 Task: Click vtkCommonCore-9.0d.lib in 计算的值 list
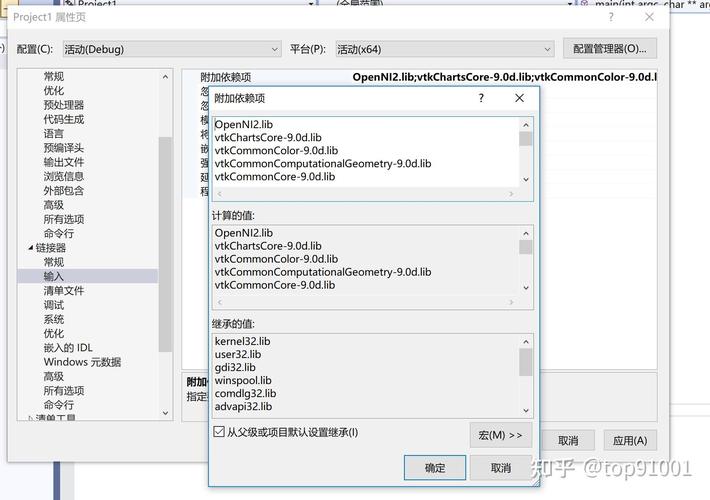point(275,285)
